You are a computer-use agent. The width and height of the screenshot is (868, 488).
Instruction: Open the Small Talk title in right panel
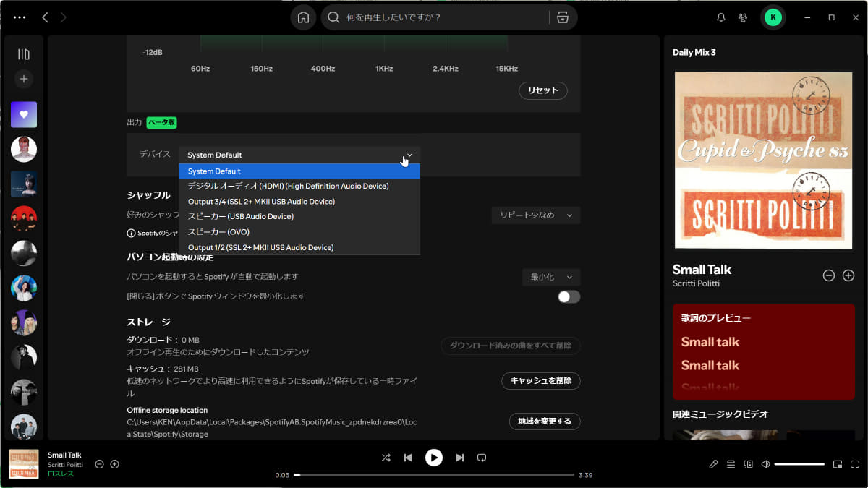pos(702,269)
